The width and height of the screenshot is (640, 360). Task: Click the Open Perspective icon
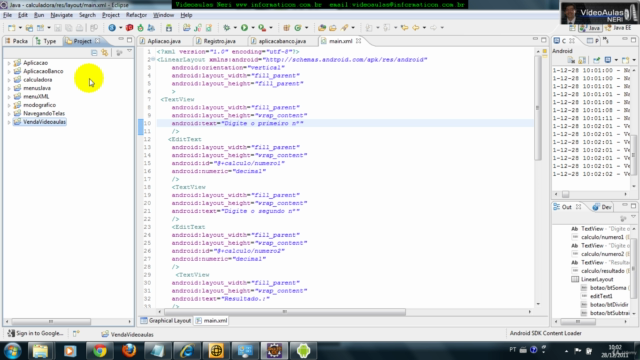(x=572, y=28)
